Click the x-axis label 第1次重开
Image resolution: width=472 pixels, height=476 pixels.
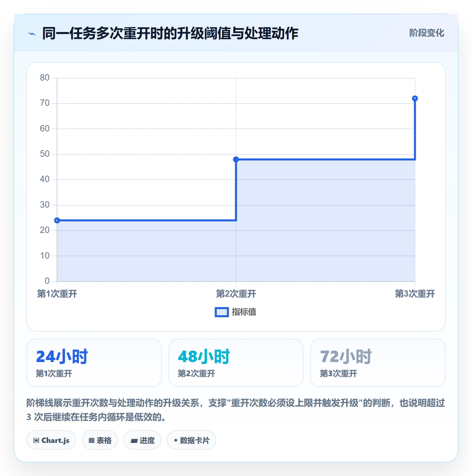pos(57,294)
